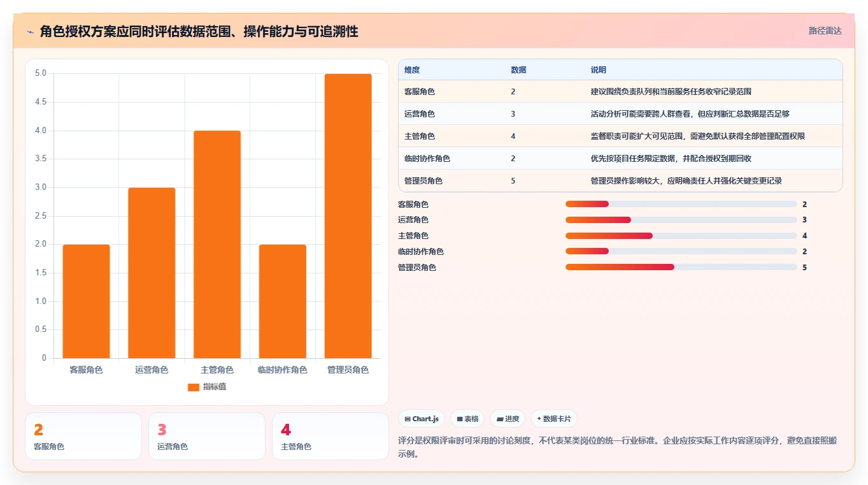Click the 管理员角色 progress bar
Image resolution: width=868 pixels, height=485 pixels.
click(681, 268)
